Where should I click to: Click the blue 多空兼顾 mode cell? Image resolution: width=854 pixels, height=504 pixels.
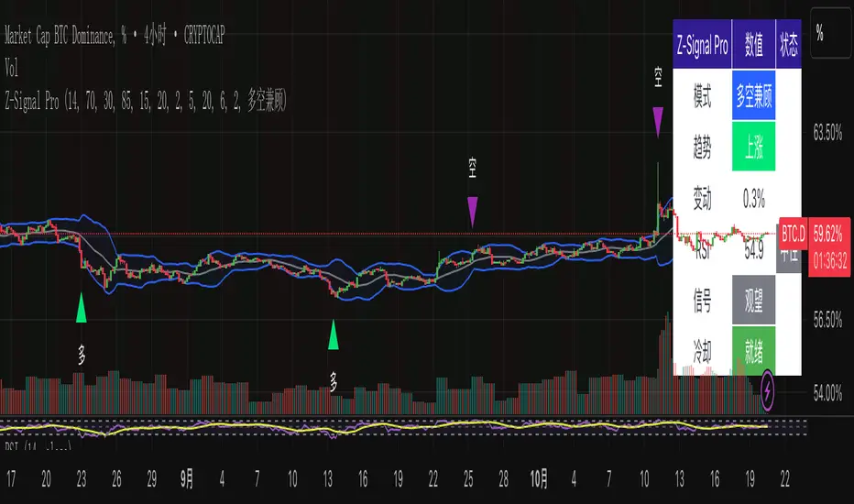pos(754,96)
